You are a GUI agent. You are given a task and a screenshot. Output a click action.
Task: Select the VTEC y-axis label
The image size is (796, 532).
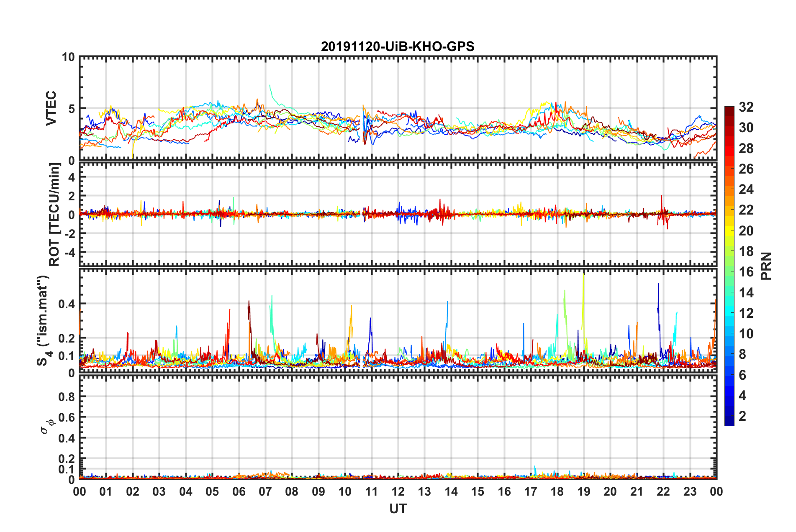(x=51, y=108)
